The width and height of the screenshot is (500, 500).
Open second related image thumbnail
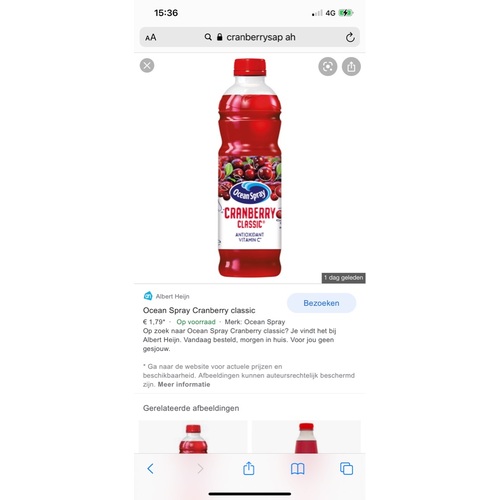click(306, 437)
